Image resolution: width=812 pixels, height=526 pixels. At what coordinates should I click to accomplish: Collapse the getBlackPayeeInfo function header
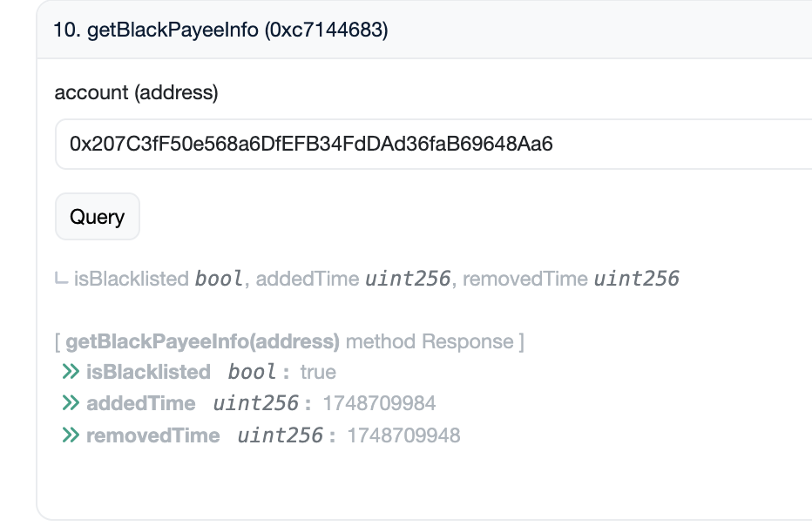point(424,30)
